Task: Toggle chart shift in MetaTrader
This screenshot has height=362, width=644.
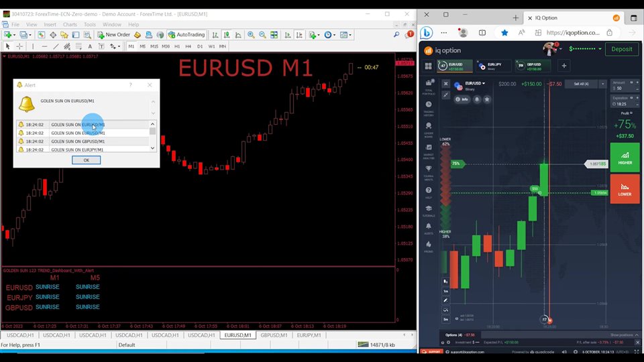Action: coord(299,35)
